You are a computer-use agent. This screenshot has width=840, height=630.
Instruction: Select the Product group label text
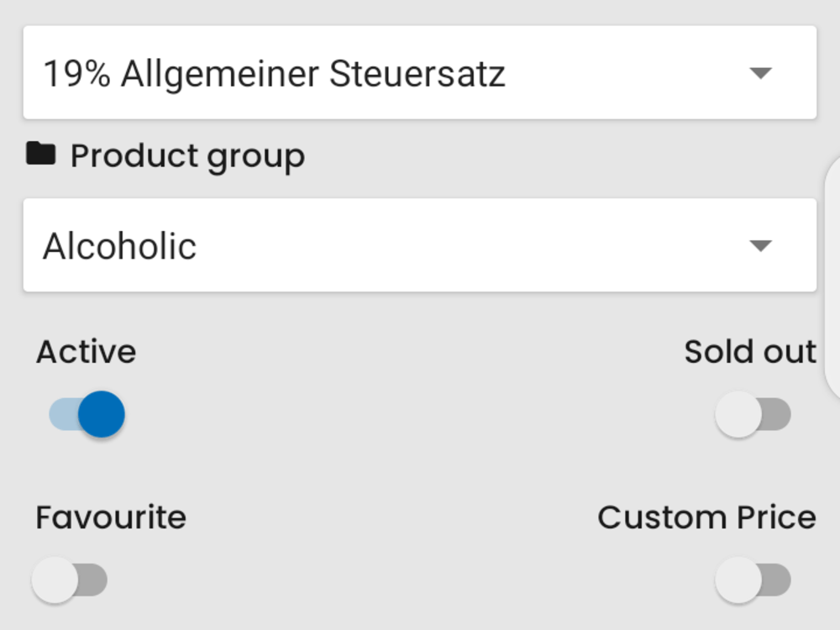[x=188, y=156]
